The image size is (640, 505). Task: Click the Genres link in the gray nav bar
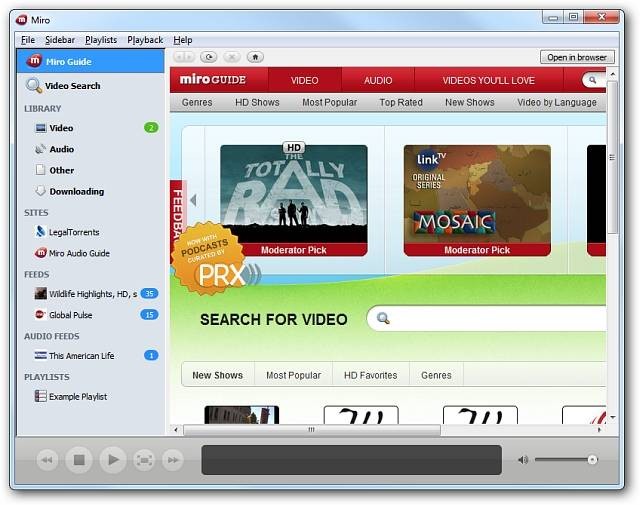197,102
